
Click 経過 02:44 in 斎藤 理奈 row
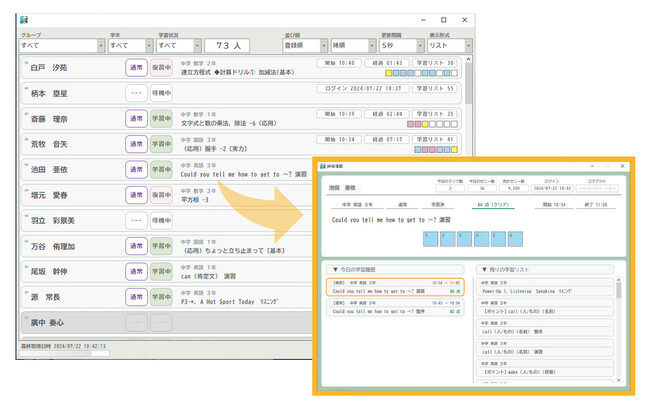(387, 114)
